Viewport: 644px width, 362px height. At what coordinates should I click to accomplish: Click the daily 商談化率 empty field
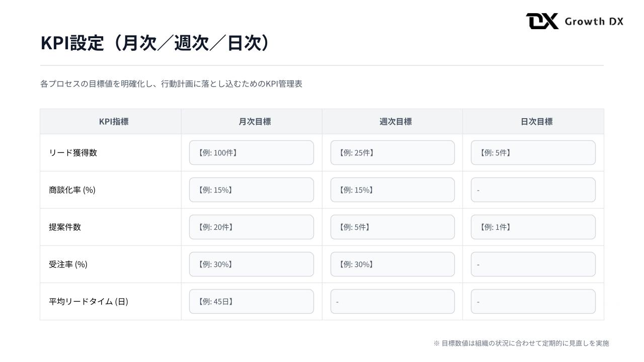(x=533, y=190)
